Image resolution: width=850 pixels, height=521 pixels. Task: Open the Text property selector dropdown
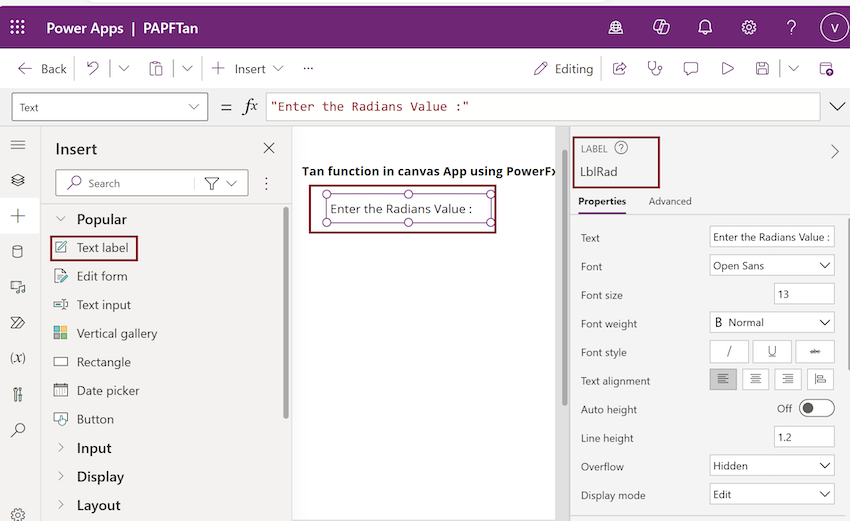coord(110,107)
